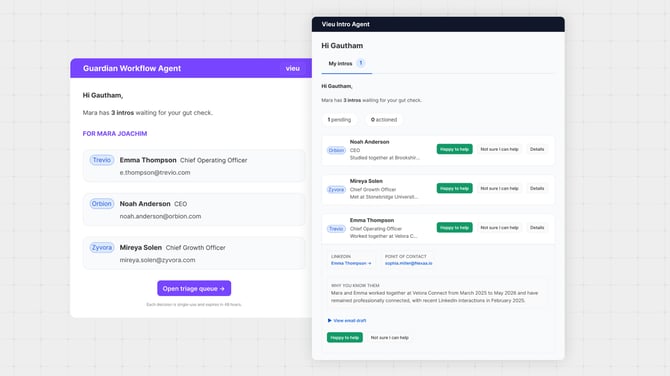
Task: Select Mireya Solen name in Guardian email card
Action: (141, 247)
